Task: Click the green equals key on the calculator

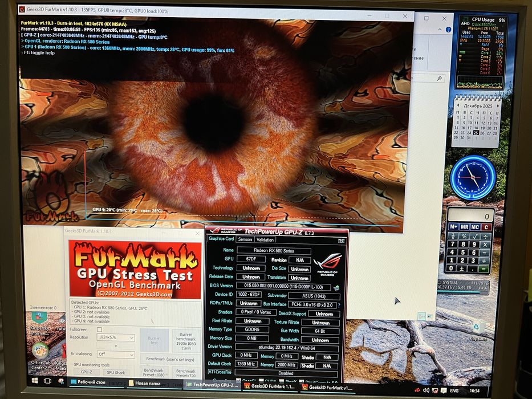Action: pyautogui.click(x=484, y=270)
